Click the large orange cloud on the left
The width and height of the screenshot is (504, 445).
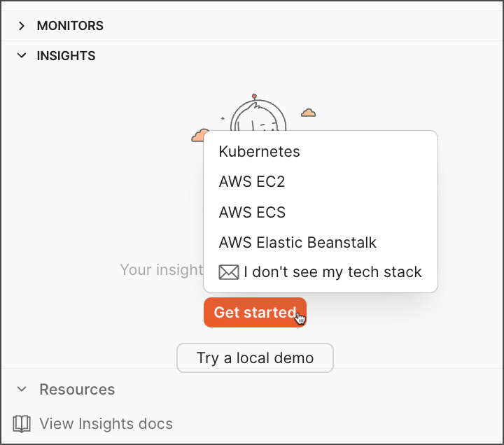click(x=199, y=135)
